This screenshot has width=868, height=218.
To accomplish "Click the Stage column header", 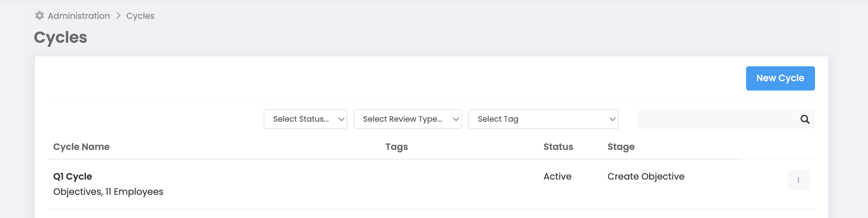I will 621,147.
